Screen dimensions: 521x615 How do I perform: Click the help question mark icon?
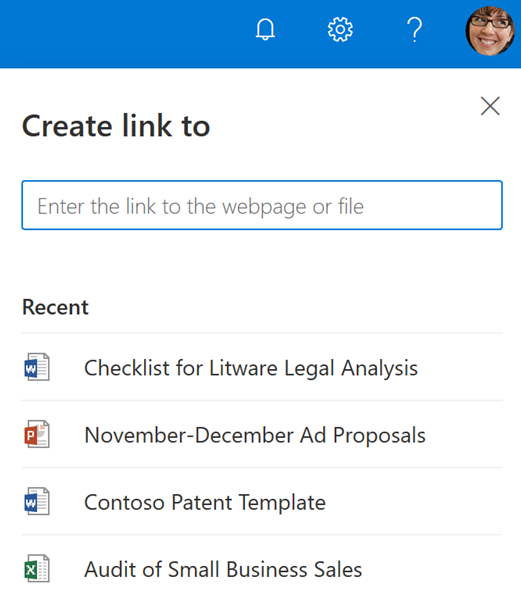(x=414, y=29)
